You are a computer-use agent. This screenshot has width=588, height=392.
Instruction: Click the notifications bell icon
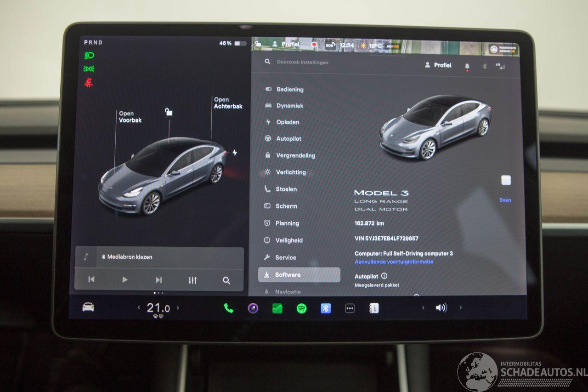(x=467, y=66)
